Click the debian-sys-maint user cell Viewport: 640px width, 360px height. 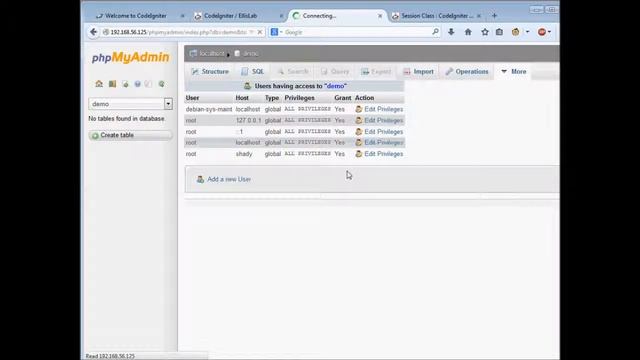(209, 109)
